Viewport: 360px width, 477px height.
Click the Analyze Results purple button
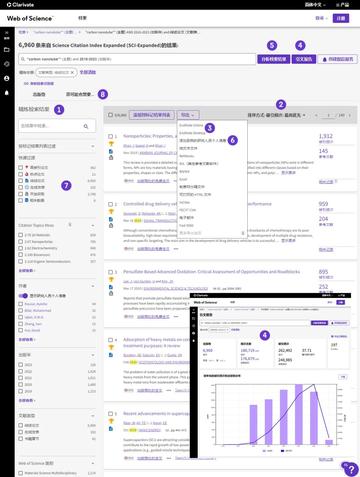point(274,59)
